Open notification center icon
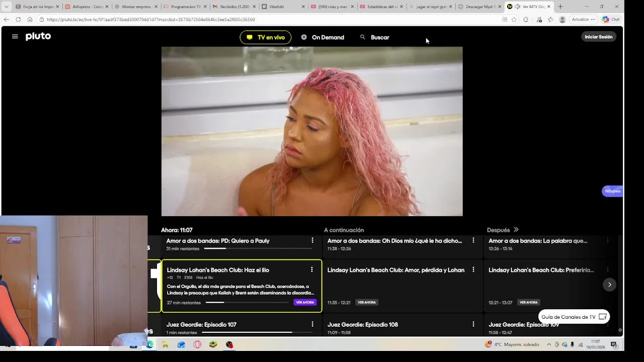 click(614, 344)
